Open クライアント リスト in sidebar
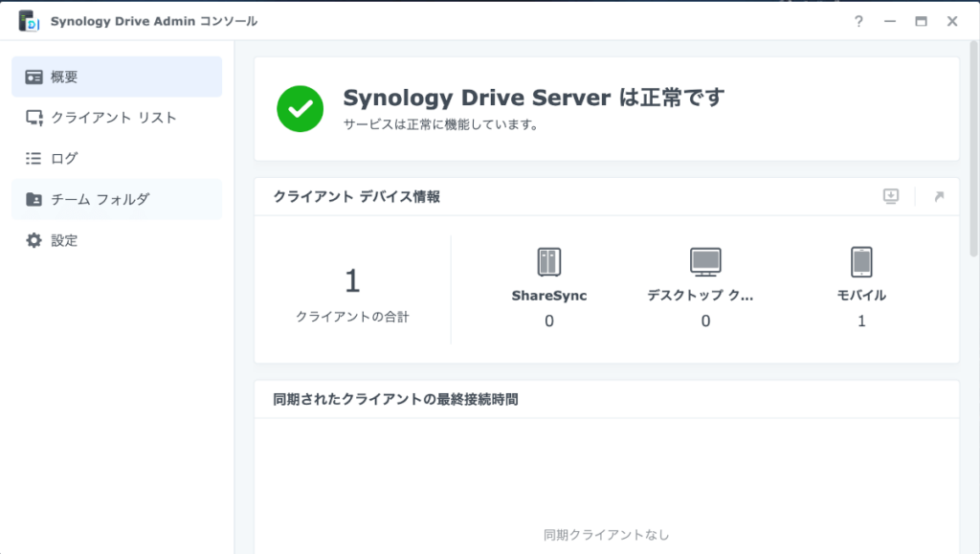This screenshot has height=554, width=980. 117,118
